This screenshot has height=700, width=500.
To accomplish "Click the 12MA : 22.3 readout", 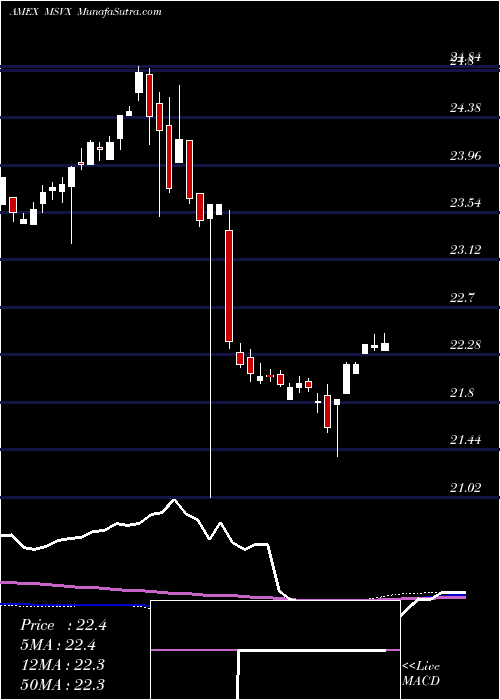I will (x=62, y=665).
